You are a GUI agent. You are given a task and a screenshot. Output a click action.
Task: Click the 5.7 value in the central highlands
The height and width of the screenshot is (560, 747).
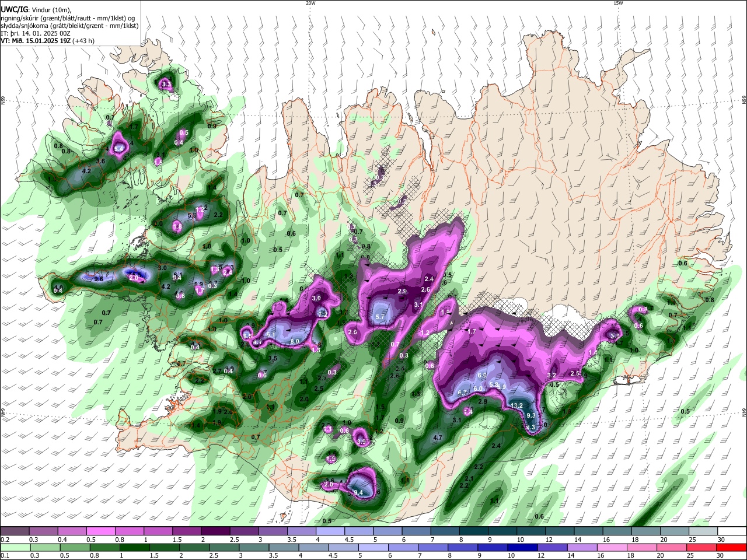[x=381, y=317]
